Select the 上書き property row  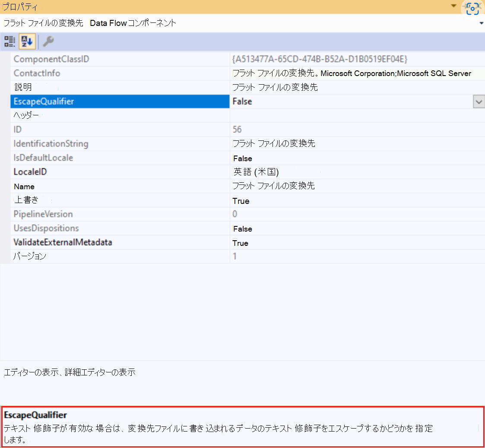click(x=120, y=200)
